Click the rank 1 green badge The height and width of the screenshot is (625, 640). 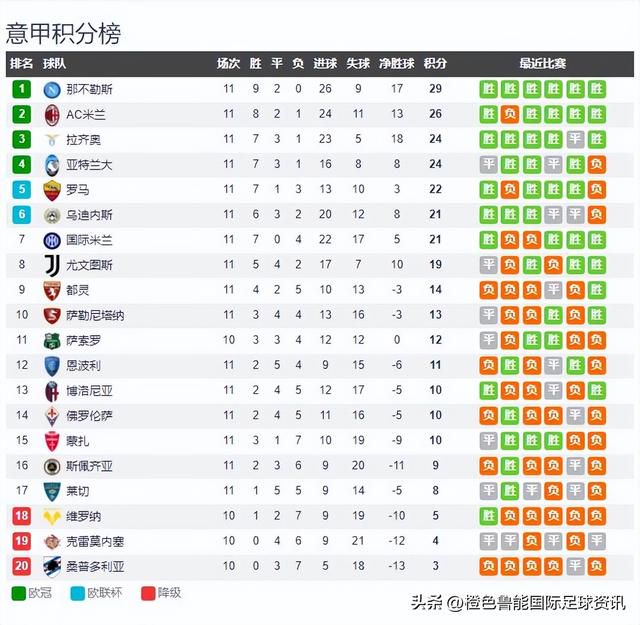tap(22, 89)
